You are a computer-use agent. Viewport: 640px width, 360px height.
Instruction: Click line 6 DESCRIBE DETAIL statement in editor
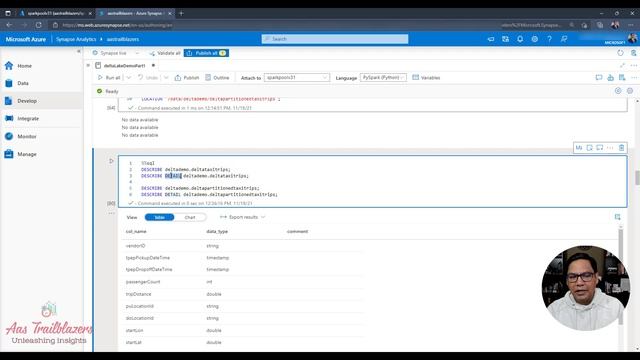tap(209, 195)
